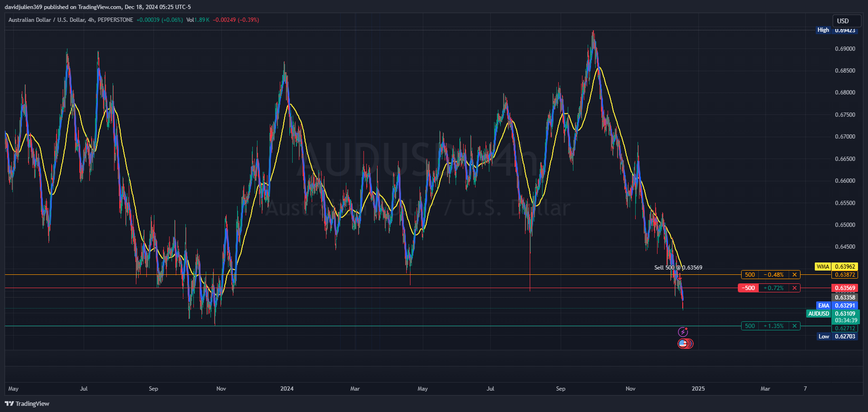Click the 0.68000 price scale label

pos(845,93)
